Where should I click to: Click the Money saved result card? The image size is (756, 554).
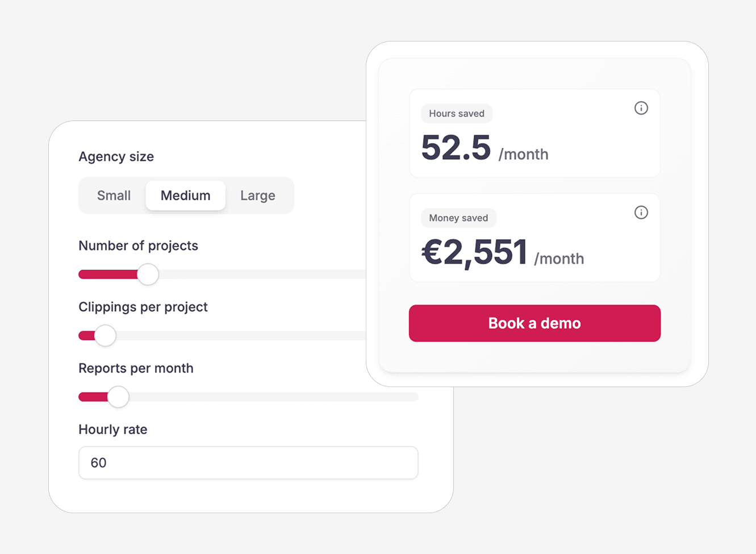(534, 238)
